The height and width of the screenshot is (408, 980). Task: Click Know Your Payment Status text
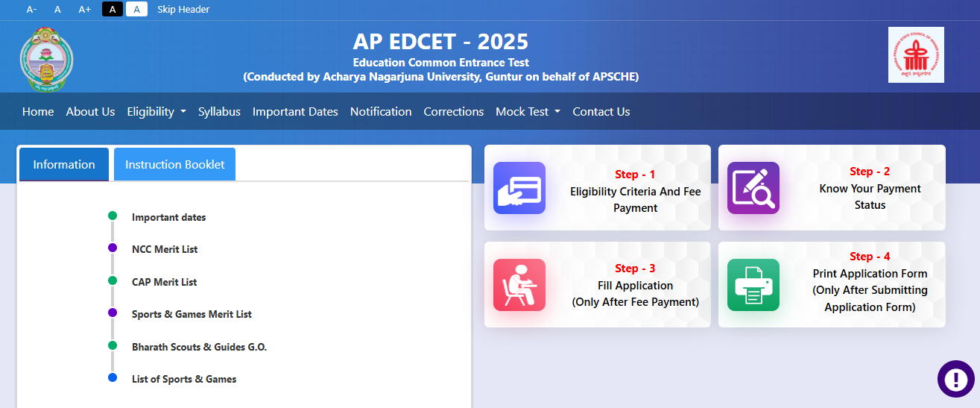click(870, 197)
